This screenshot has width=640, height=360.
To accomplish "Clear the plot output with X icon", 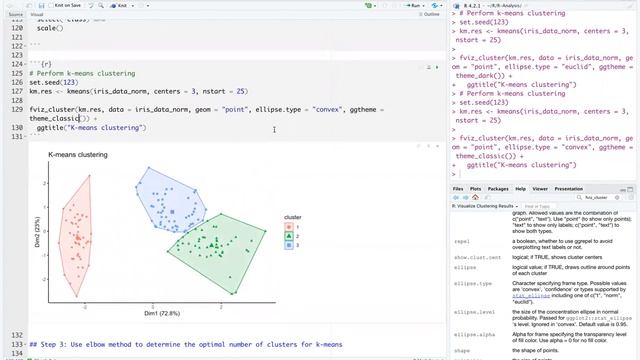I will coord(438,146).
